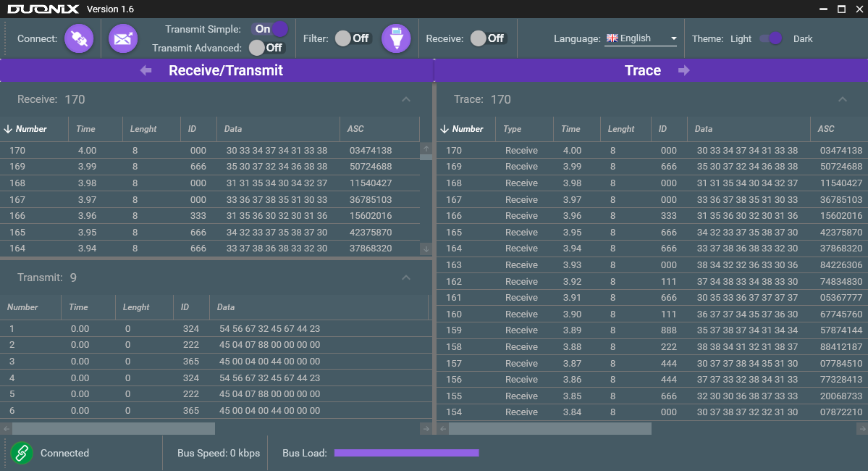Click the green Connected link icon
Image resolution: width=868 pixels, height=471 pixels.
coord(22,453)
